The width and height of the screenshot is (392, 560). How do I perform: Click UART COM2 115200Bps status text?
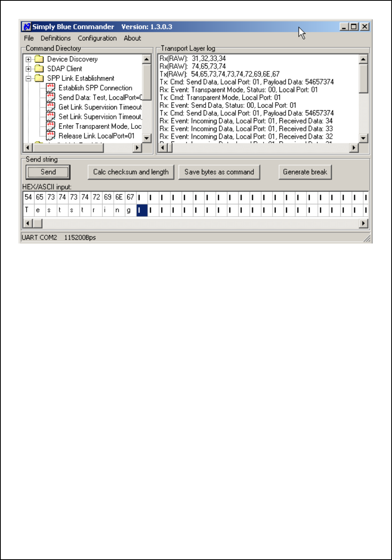[x=59, y=237]
